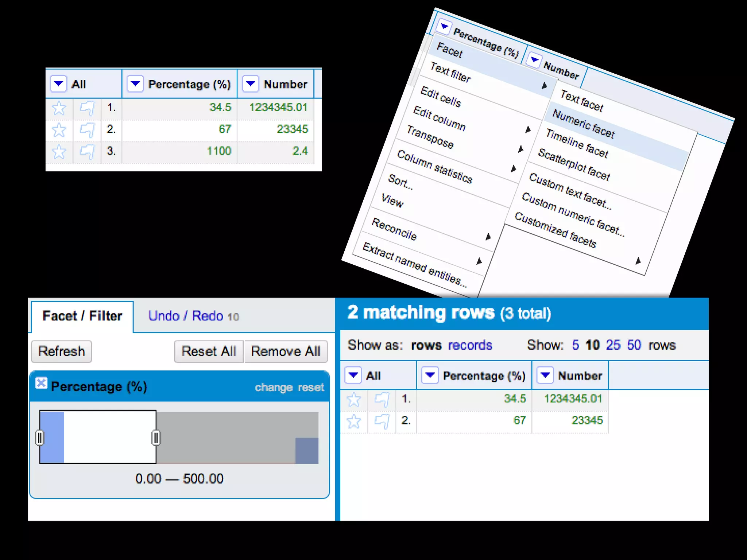Star row 3 in the top table
Image resolution: width=747 pixels, height=560 pixels.
pyautogui.click(x=59, y=151)
